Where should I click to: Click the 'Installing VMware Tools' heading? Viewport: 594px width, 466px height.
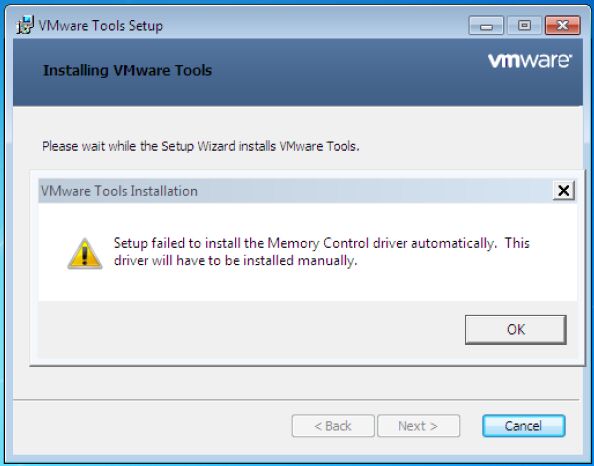pyautogui.click(x=127, y=70)
